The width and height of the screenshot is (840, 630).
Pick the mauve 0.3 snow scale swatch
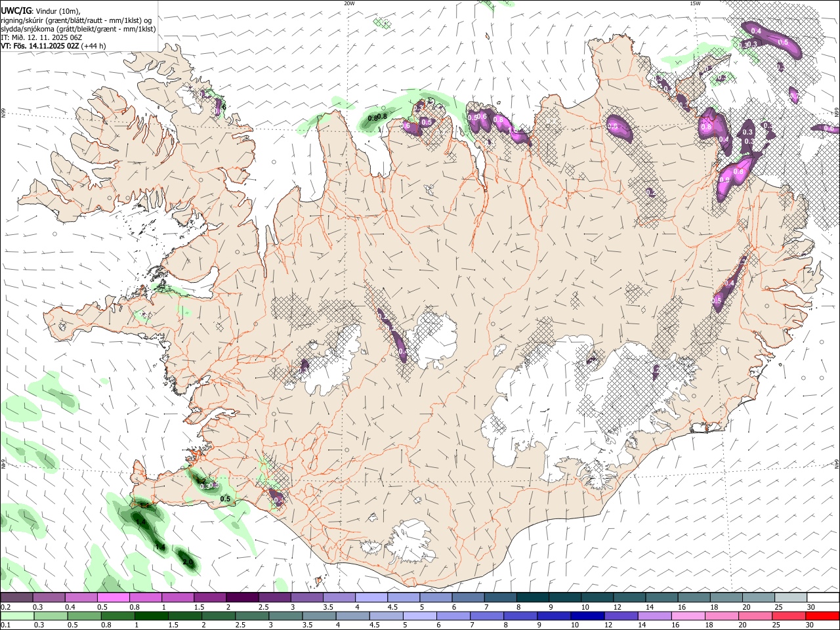click(49, 597)
